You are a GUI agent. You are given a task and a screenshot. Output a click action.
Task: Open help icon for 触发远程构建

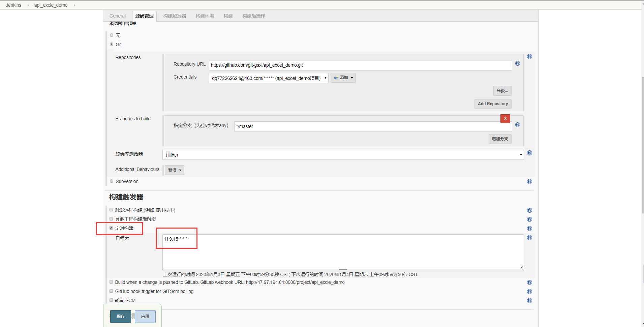(529, 210)
